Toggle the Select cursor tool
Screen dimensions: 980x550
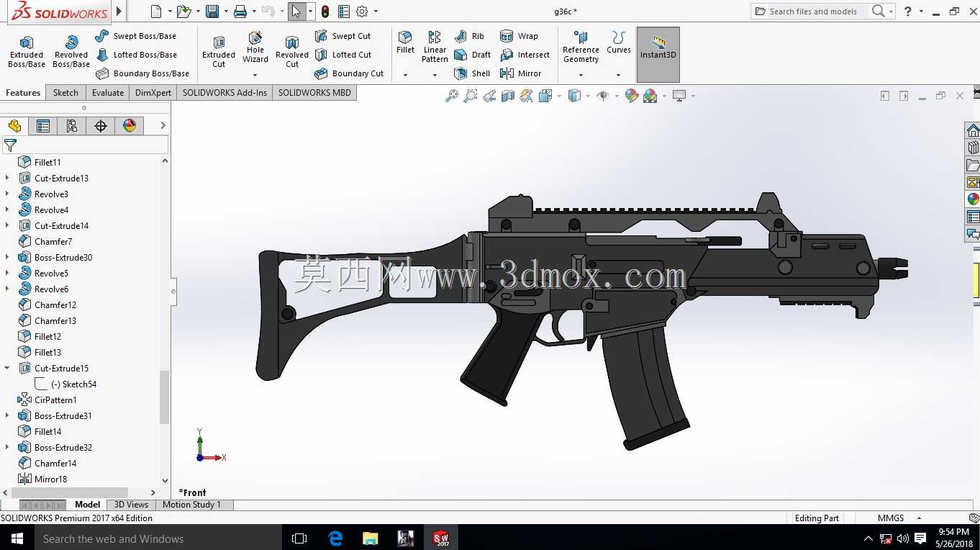click(296, 12)
